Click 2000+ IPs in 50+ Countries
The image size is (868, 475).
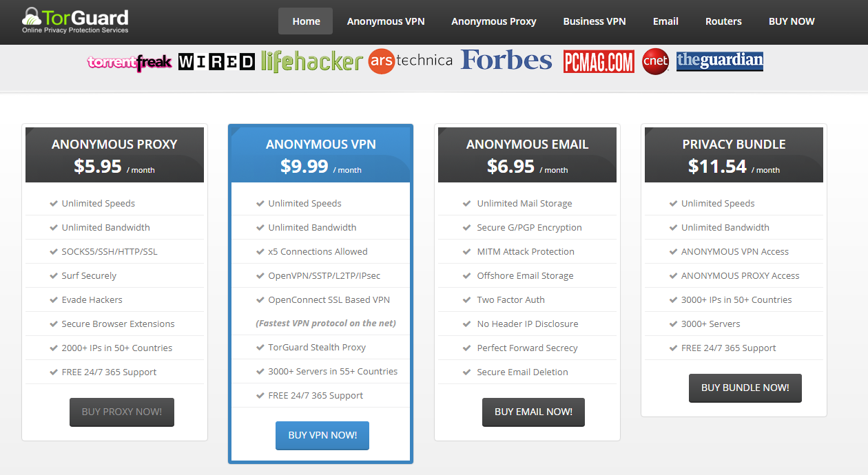[117, 348]
